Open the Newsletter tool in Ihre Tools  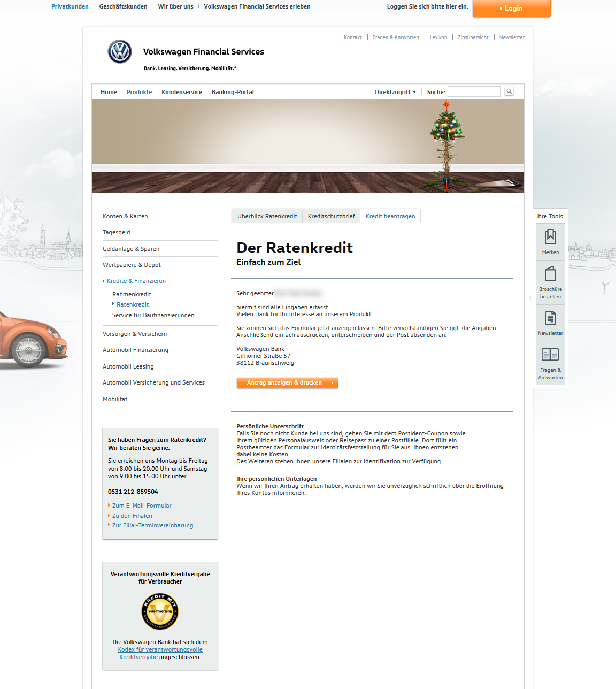coord(550,323)
